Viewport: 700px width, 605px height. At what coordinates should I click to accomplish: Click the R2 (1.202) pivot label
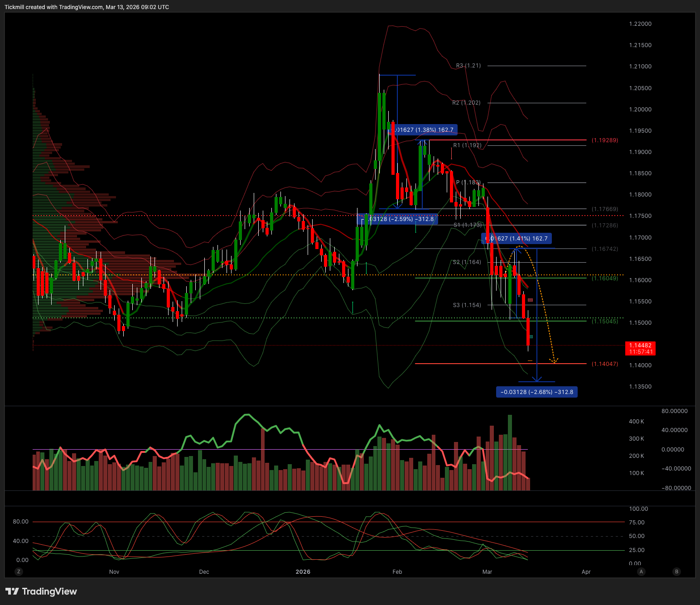(x=466, y=103)
